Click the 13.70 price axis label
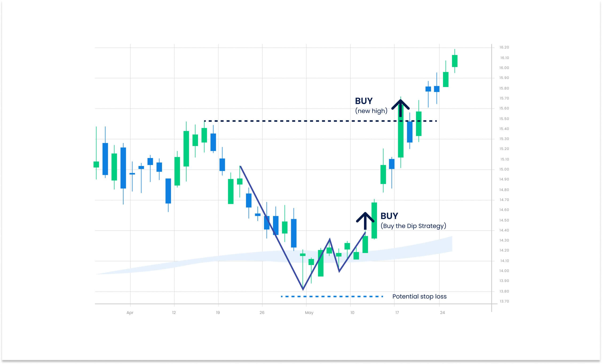 (x=504, y=301)
